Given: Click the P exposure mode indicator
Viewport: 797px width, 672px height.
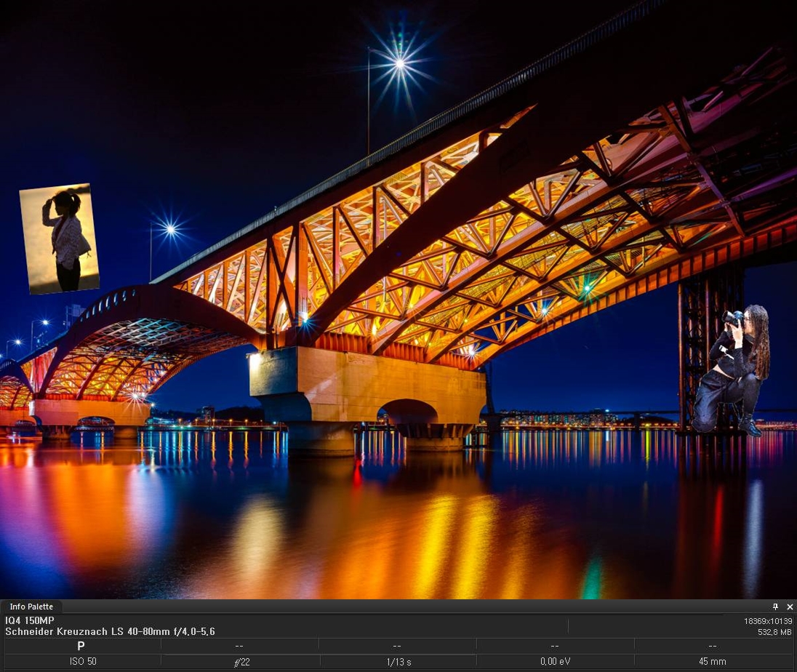Looking at the screenshot, I should coord(81,646).
